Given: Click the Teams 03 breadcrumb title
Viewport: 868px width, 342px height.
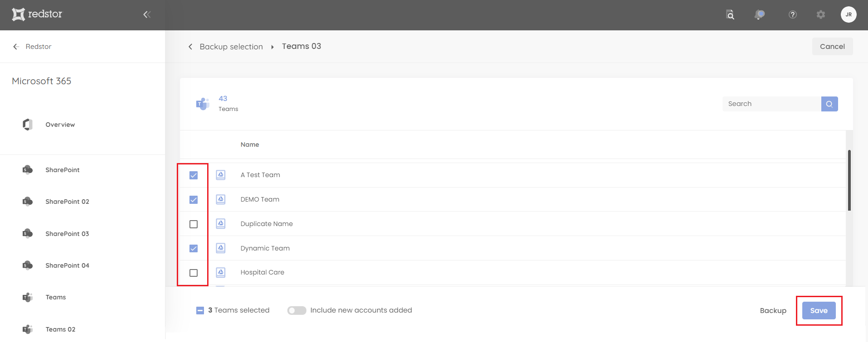Looking at the screenshot, I should click(x=301, y=46).
